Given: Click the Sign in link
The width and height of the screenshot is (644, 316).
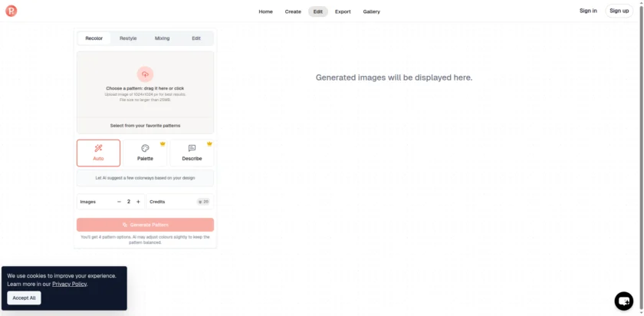Looking at the screenshot, I should (x=588, y=11).
